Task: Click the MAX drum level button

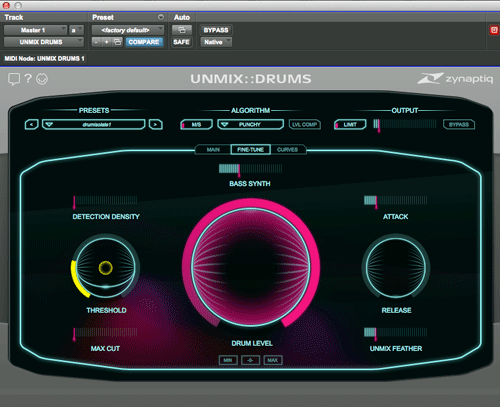Action: point(273,360)
